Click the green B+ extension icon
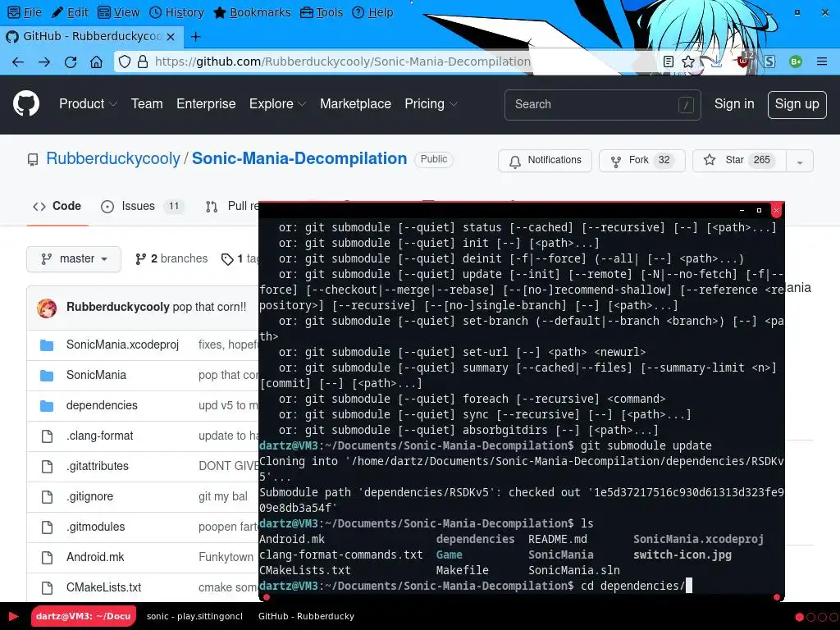 pos(796,62)
